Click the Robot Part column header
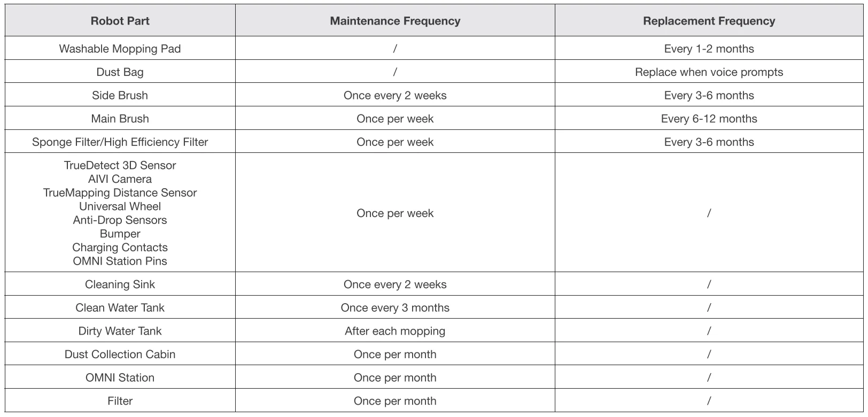The image size is (868, 417). 120,21
